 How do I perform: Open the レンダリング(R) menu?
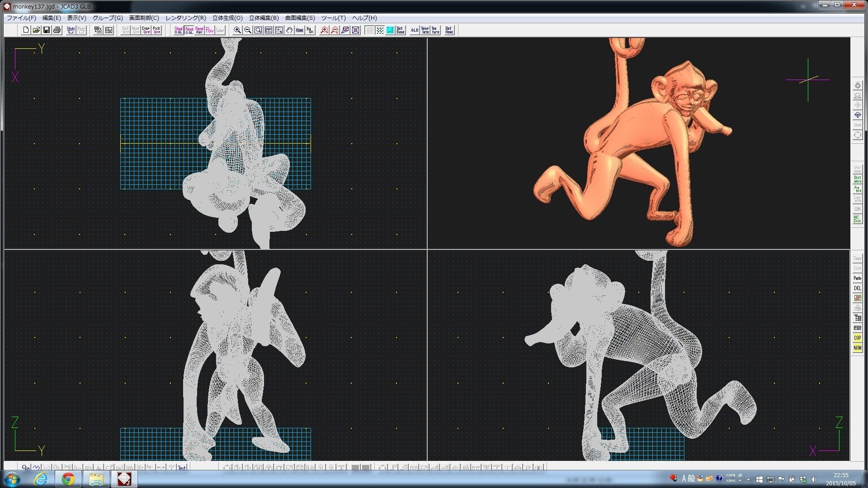[x=186, y=18]
